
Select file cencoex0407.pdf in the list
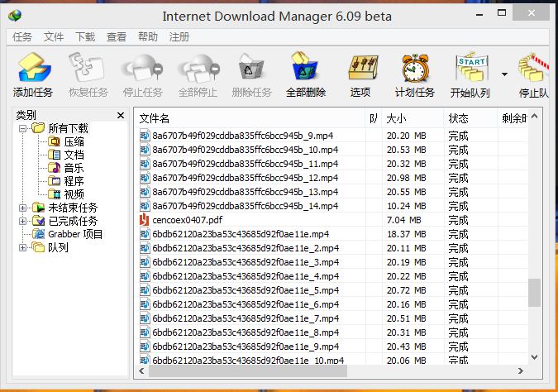[x=187, y=220]
